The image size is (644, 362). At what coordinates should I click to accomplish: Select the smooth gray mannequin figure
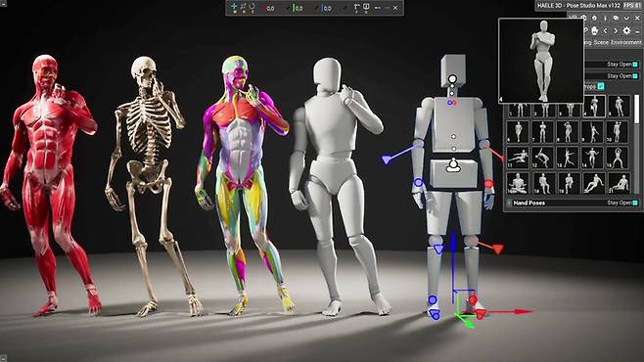(339, 185)
